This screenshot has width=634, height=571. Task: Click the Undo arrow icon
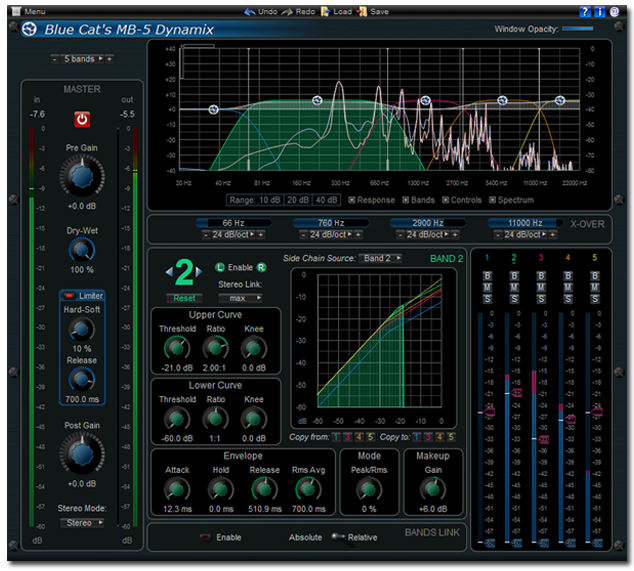point(250,12)
